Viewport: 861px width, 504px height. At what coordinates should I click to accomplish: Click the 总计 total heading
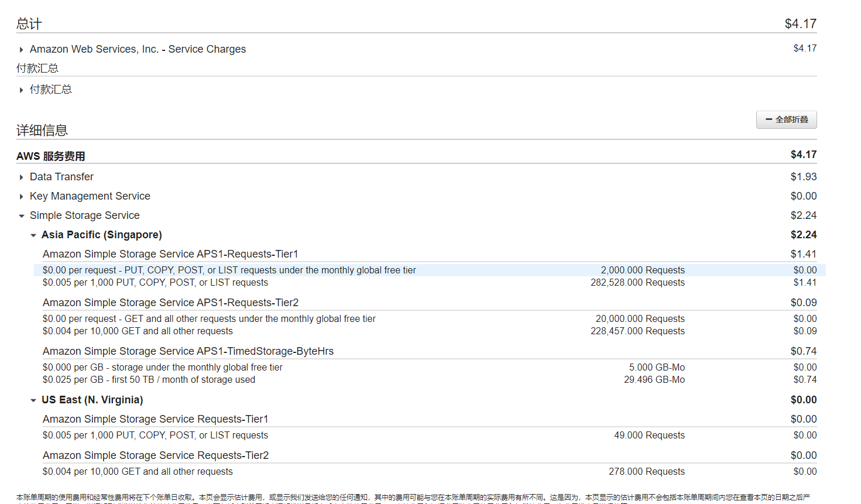pos(29,24)
